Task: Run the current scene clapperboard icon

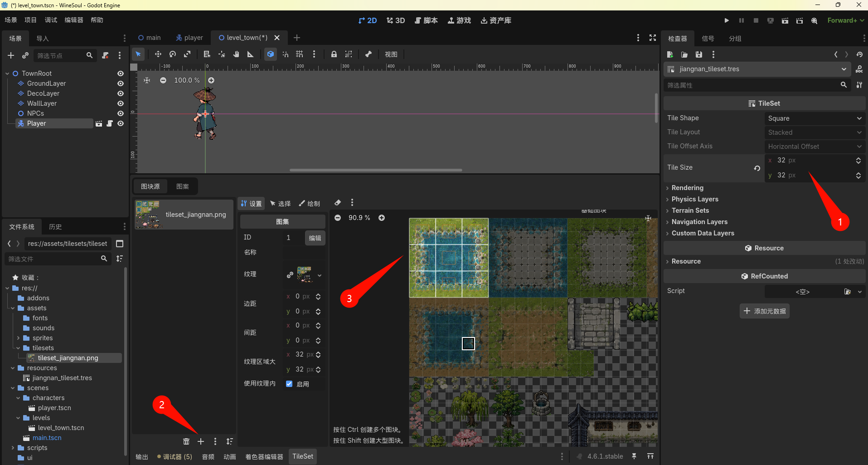Action: [785, 20]
